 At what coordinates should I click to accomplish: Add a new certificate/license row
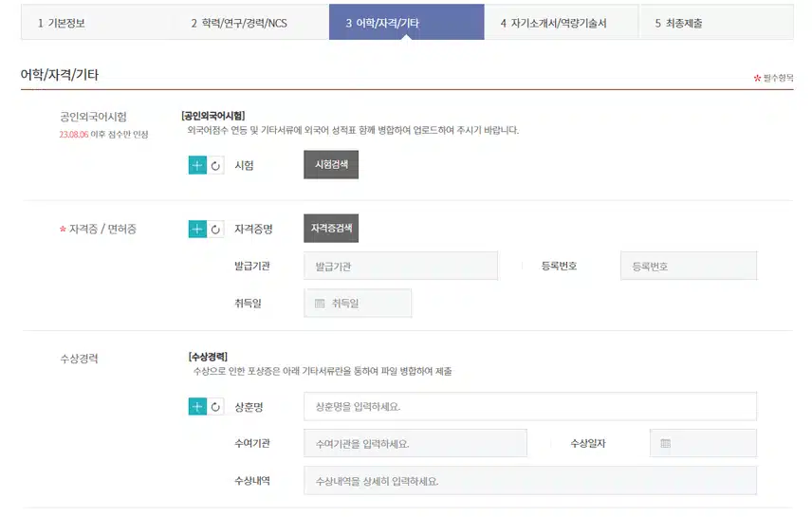click(x=197, y=229)
